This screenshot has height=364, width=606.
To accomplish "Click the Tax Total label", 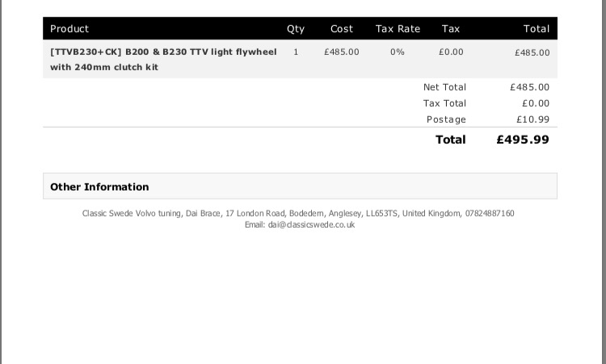I will (x=444, y=103).
